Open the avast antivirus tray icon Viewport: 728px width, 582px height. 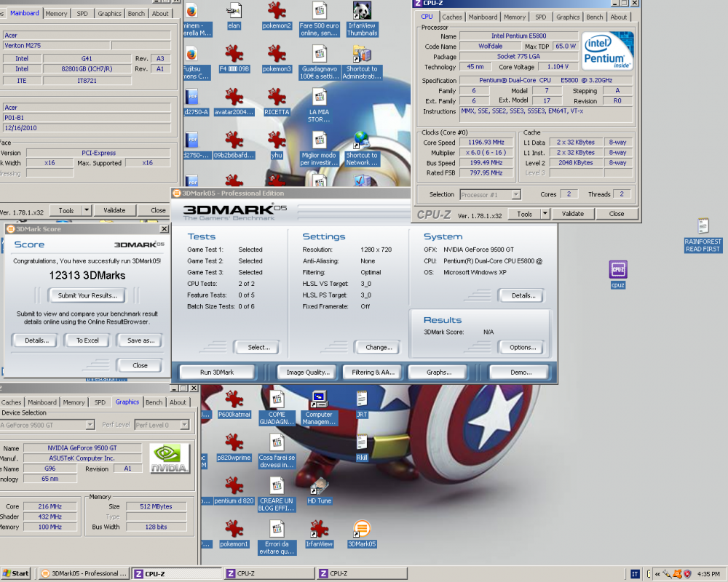(677, 574)
